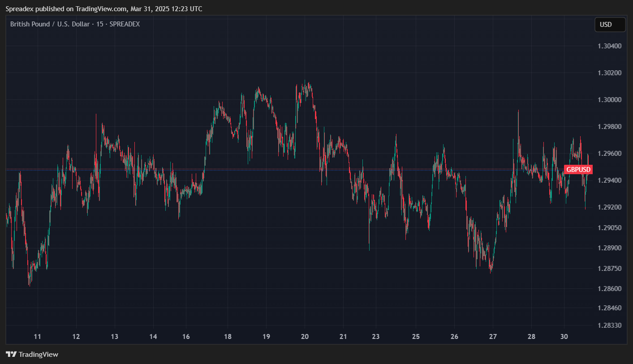Click the 1.29800 price axis label
This screenshot has height=364, width=633.
pyautogui.click(x=610, y=127)
